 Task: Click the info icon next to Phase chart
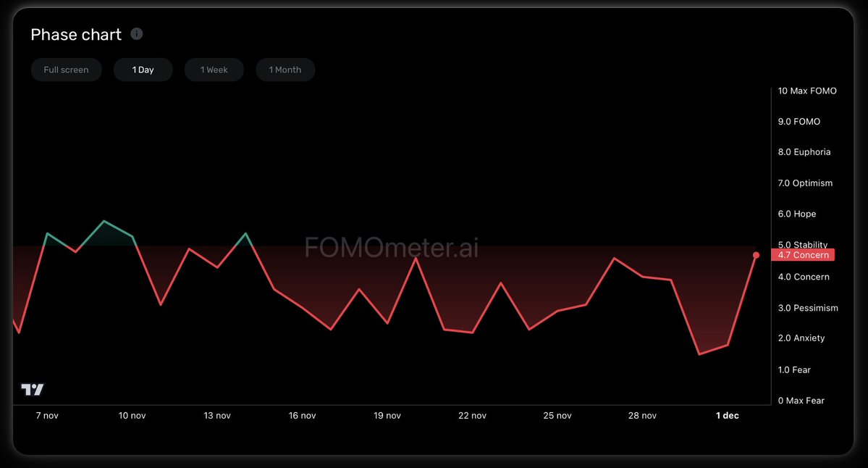tap(137, 33)
